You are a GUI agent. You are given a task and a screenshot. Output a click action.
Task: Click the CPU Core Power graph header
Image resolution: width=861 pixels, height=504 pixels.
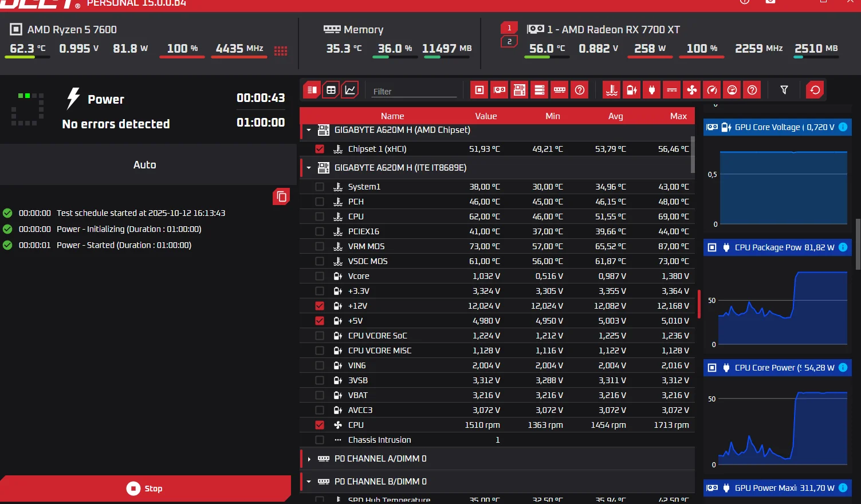click(777, 368)
